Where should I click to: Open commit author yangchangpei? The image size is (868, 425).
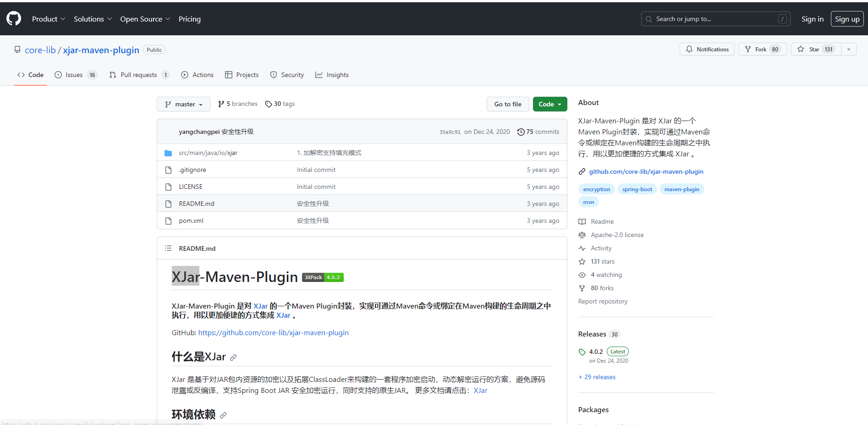point(199,132)
